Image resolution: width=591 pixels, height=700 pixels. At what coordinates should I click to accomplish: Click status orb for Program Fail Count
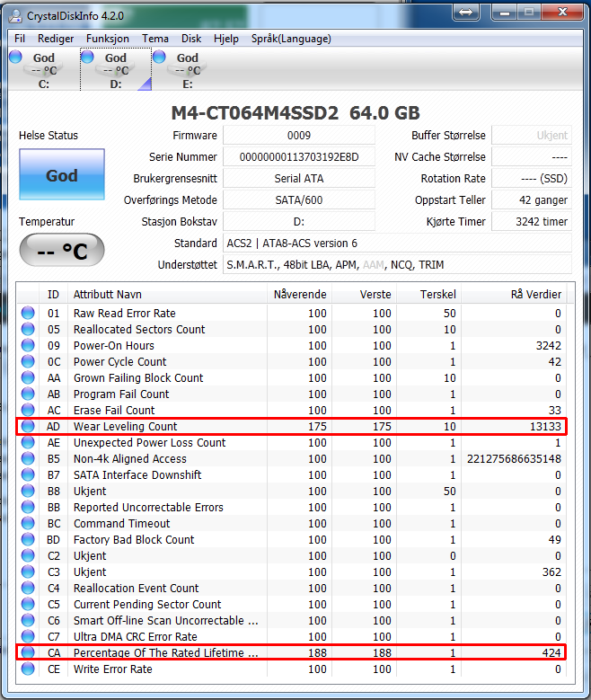28,394
